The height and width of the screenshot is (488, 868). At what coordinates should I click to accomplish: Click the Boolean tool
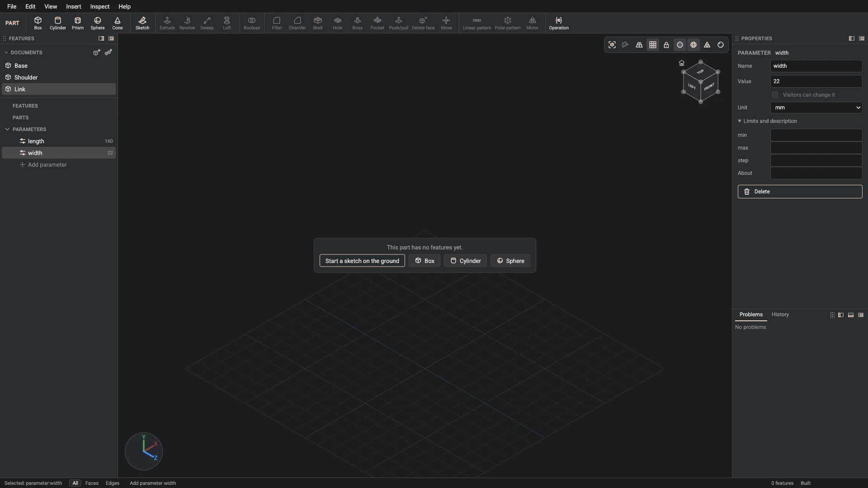pos(252,23)
